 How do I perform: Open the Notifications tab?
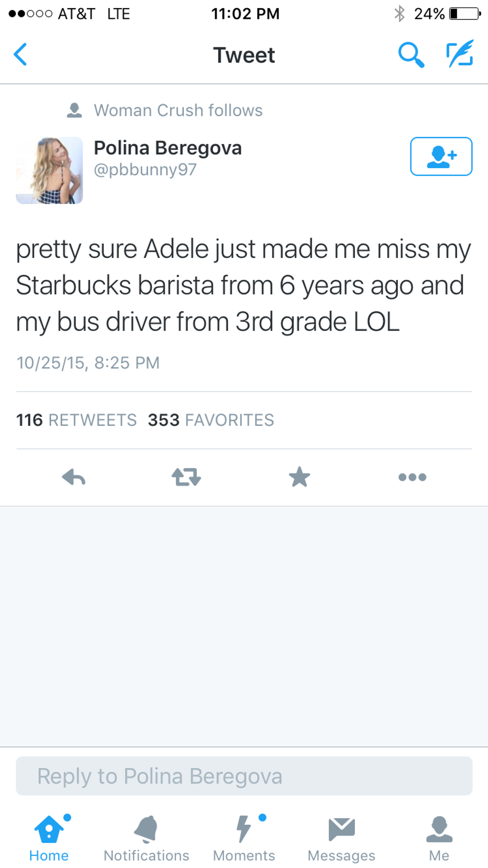(146, 839)
